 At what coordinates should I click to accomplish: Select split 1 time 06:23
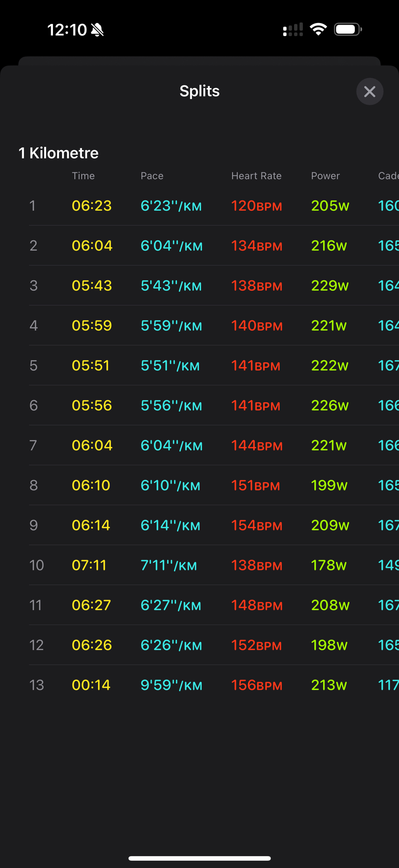(x=92, y=206)
